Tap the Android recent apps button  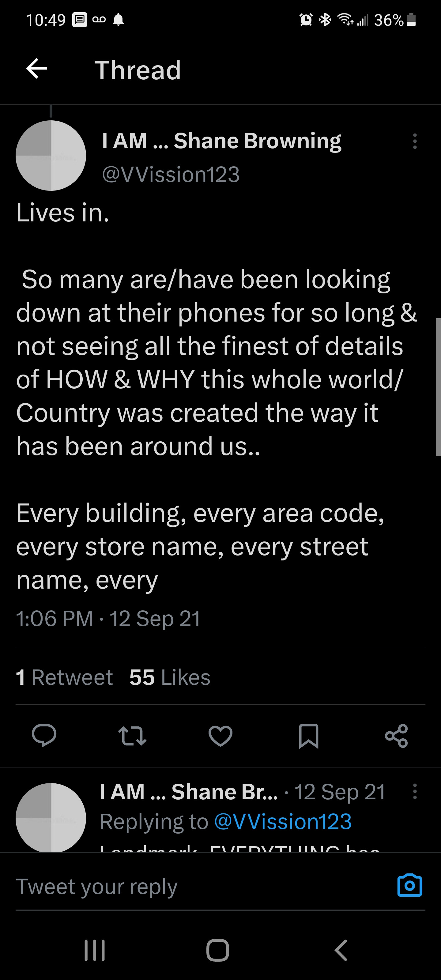click(x=94, y=950)
